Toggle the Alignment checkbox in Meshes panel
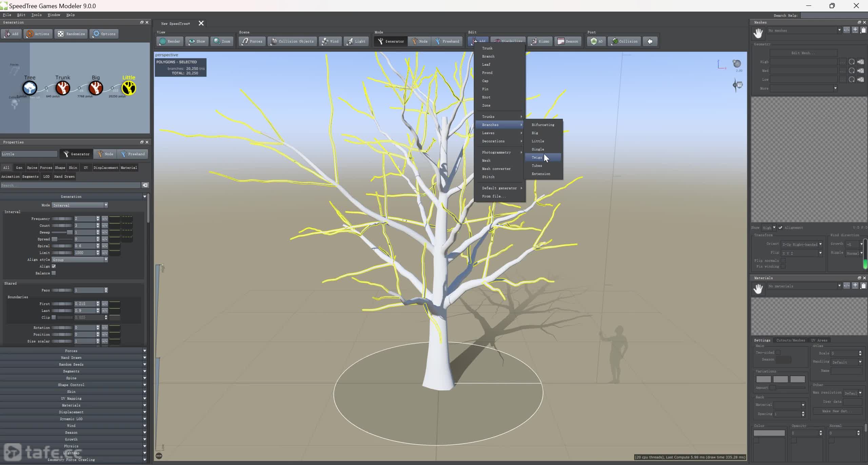This screenshot has height=465, width=868. pyautogui.click(x=780, y=228)
